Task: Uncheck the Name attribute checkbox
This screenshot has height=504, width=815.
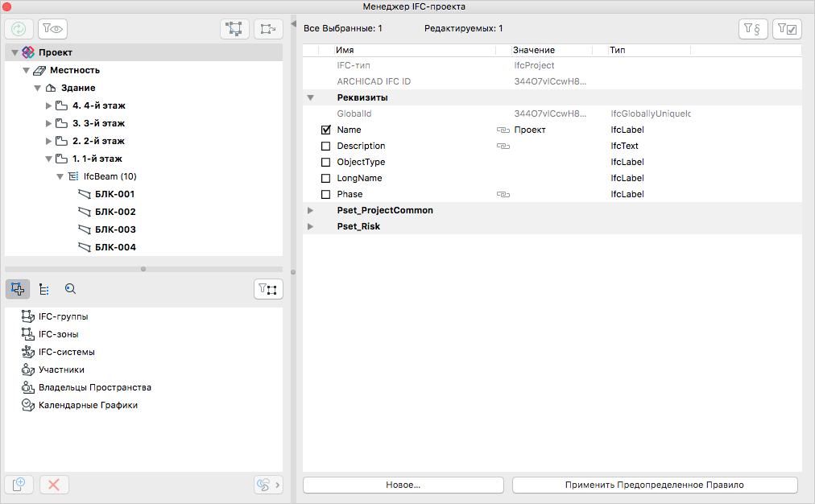Action: [326, 130]
